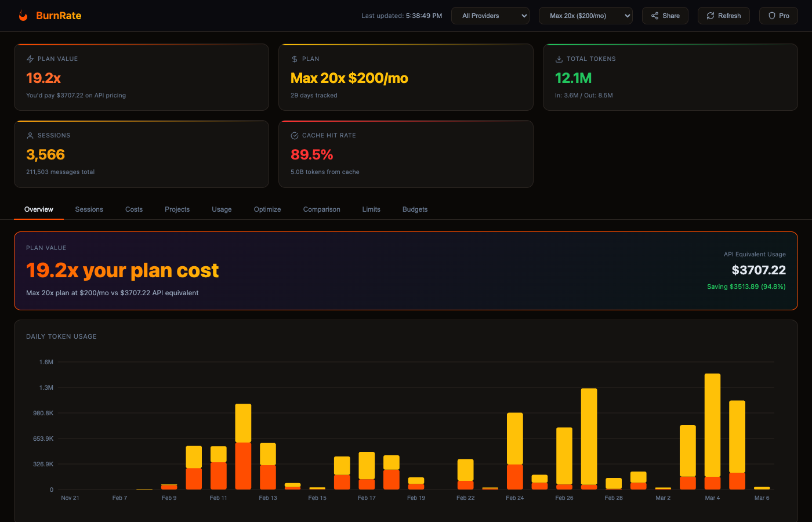Select the Projects tab
This screenshot has height=522, width=812.
177,209
